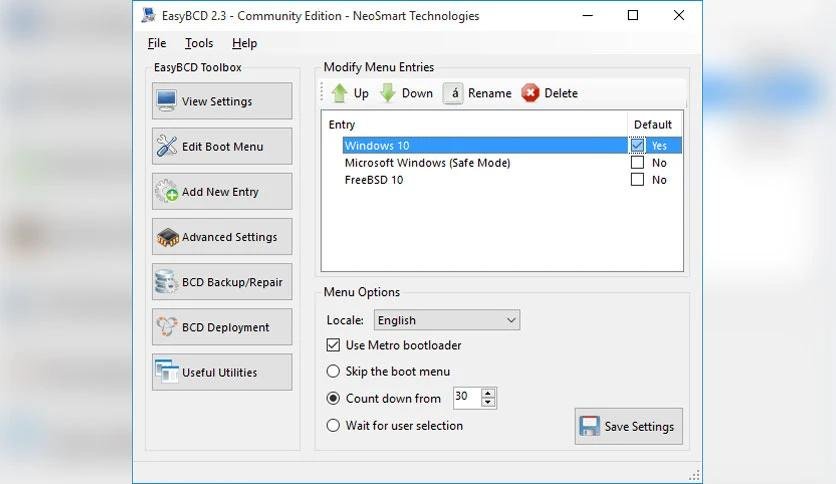Rename the selected boot entry
The width and height of the screenshot is (836, 484).
pos(477,93)
